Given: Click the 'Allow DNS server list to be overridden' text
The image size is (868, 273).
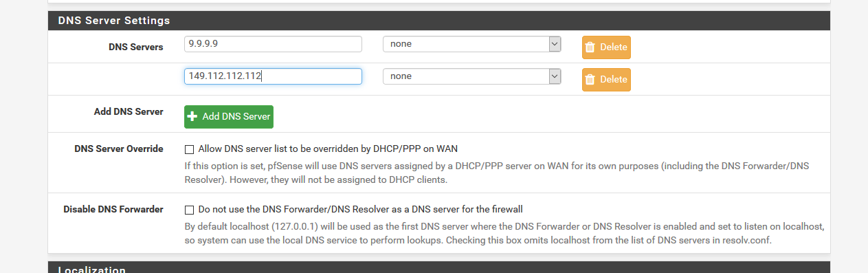Looking at the screenshot, I should tap(328, 149).
